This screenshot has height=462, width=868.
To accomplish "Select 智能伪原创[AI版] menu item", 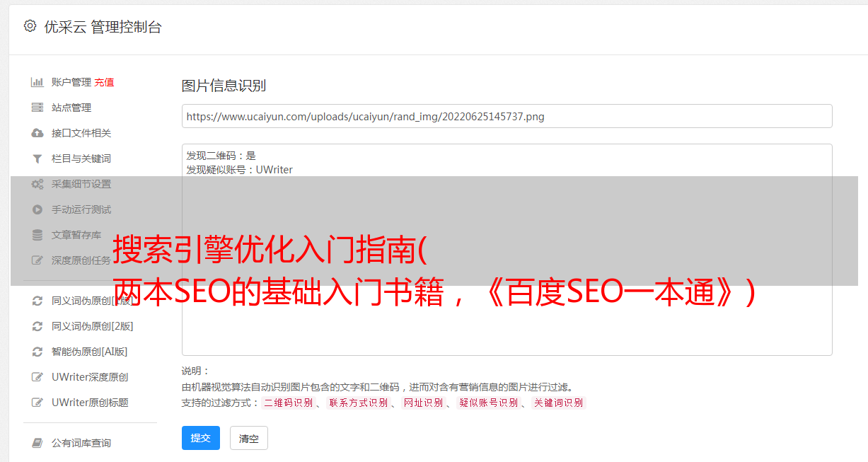I will pyautogui.click(x=90, y=352).
